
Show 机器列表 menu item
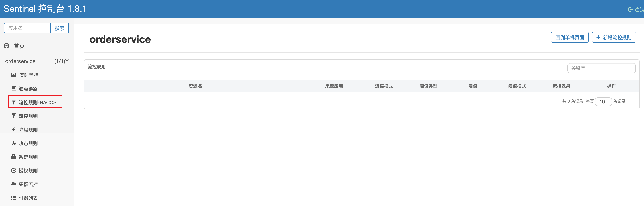(x=28, y=198)
